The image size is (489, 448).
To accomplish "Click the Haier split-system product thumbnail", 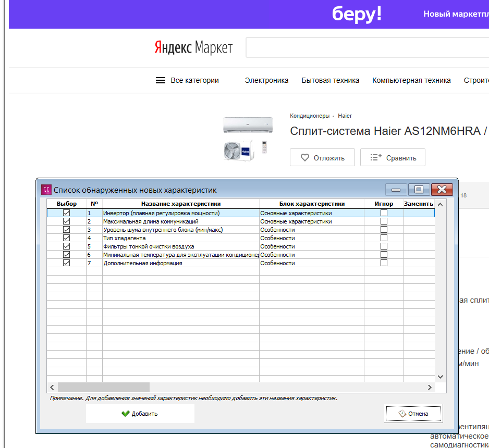I will [248, 139].
